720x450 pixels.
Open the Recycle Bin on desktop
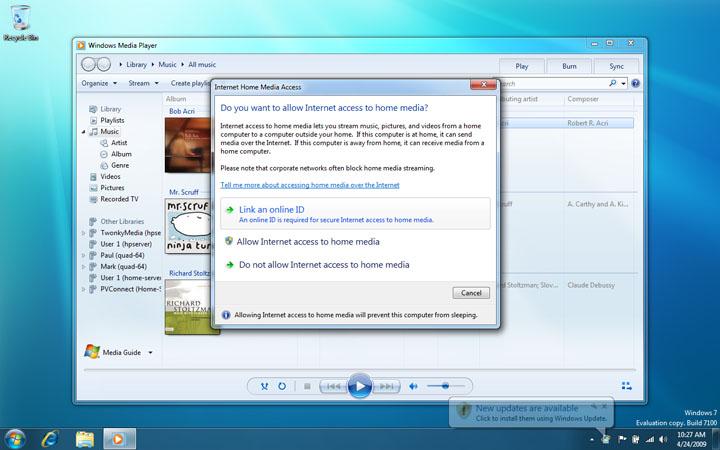tap(21, 23)
